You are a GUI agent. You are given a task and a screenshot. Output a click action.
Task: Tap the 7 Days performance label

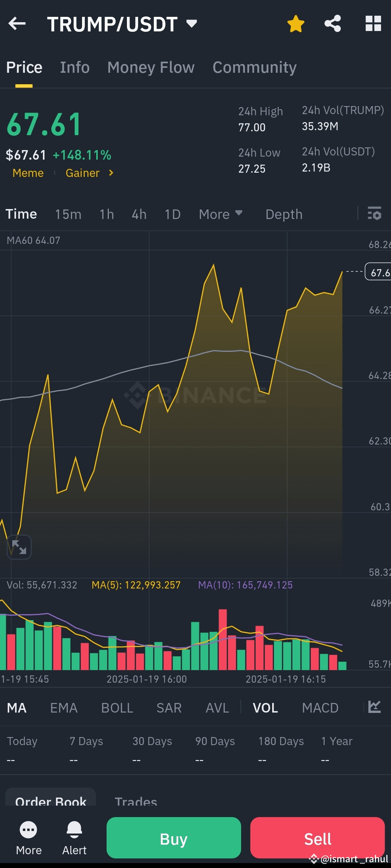[x=86, y=741]
